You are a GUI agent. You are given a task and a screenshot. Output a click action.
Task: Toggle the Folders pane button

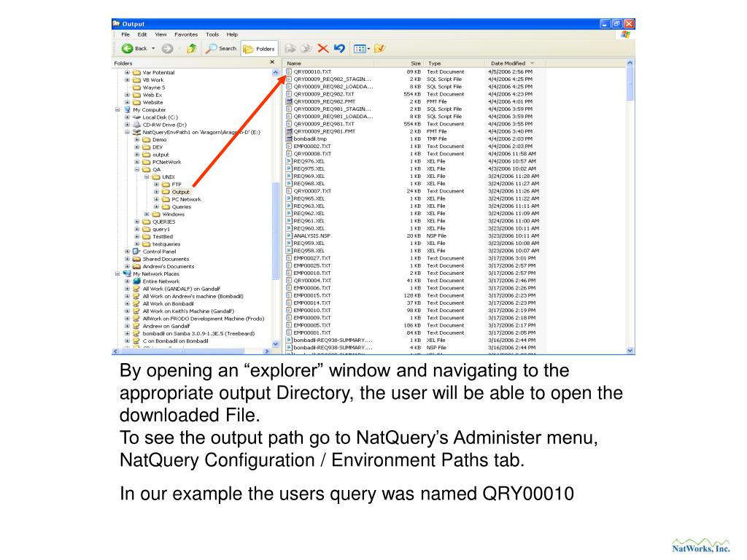point(259,49)
